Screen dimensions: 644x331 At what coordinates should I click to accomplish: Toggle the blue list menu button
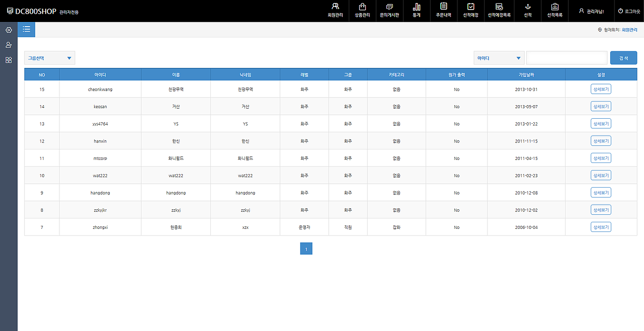point(26,30)
